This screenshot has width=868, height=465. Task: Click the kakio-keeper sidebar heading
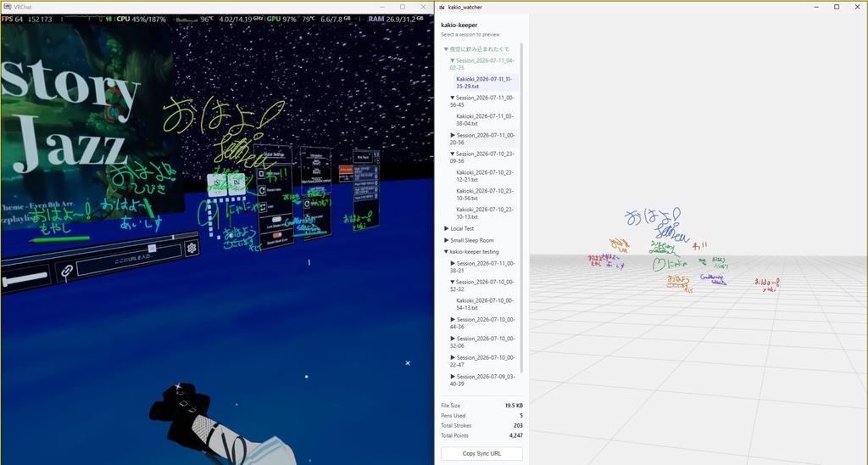[459, 25]
